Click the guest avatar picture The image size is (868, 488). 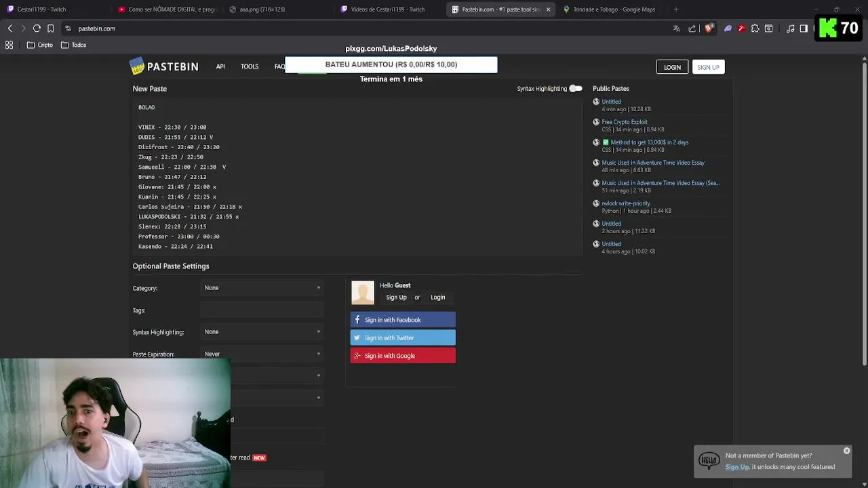(363, 293)
